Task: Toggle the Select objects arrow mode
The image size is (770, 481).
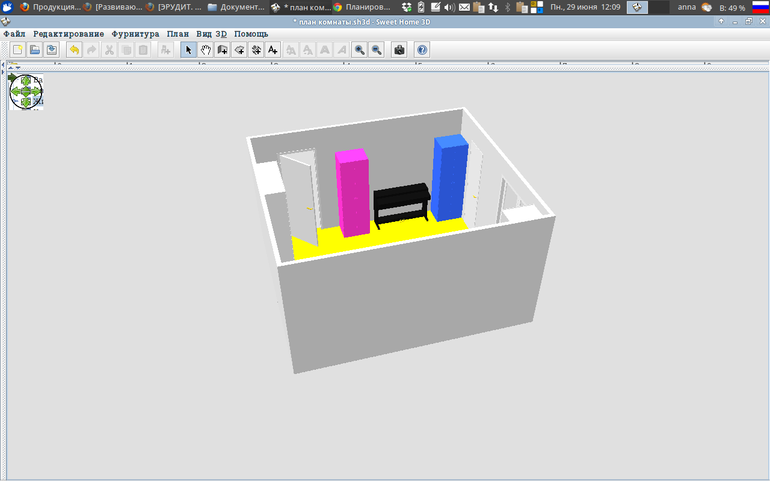Action: pos(188,49)
